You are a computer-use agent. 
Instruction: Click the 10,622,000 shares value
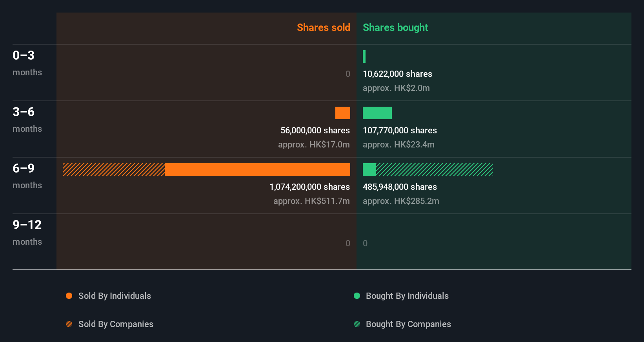point(397,74)
